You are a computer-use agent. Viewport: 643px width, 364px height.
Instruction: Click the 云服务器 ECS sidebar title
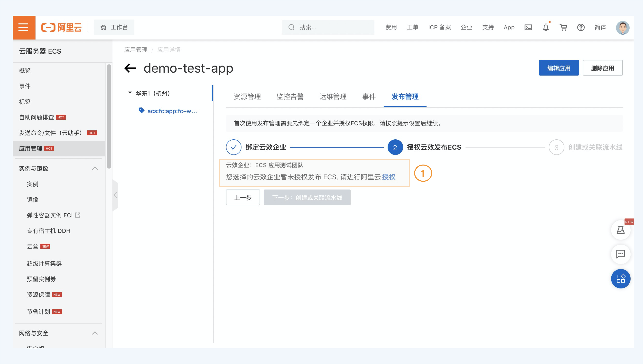point(40,51)
